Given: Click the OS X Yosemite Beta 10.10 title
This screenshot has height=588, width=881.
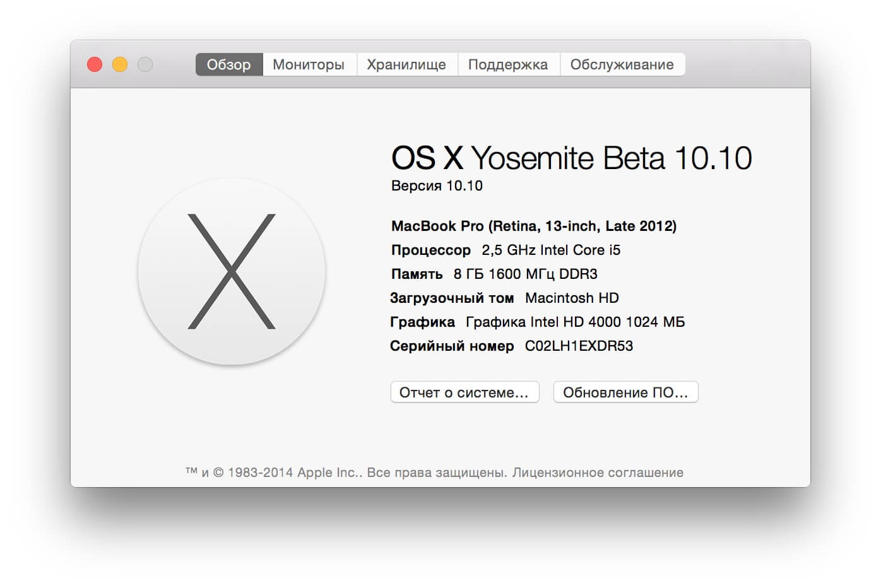Looking at the screenshot, I should (572, 158).
